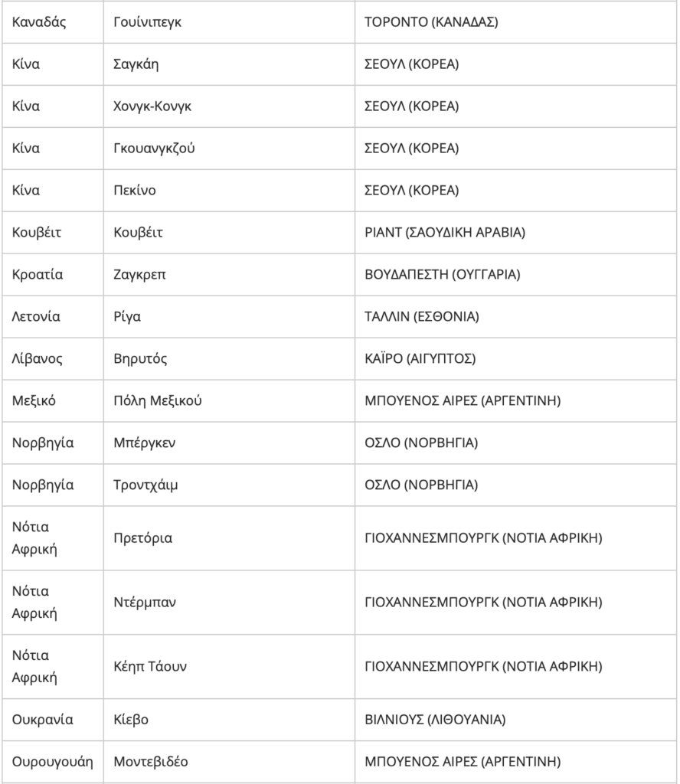Screen dimensions: 680x784
Task: Select the Ζαγκρεπ cell
Action: 229,275
